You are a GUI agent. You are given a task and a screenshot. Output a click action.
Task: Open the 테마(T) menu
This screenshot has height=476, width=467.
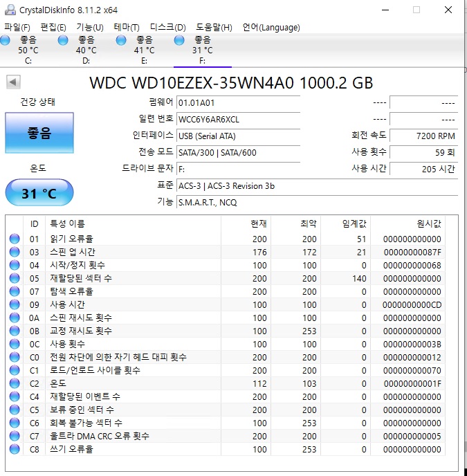(x=127, y=27)
